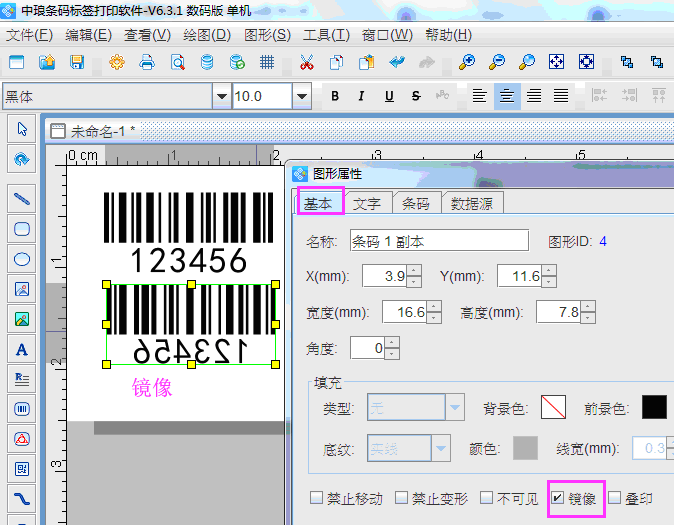This screenshot has height=525, width=674.
Task: Click the save floppy disk icon
Action: [x=77, y=62]
